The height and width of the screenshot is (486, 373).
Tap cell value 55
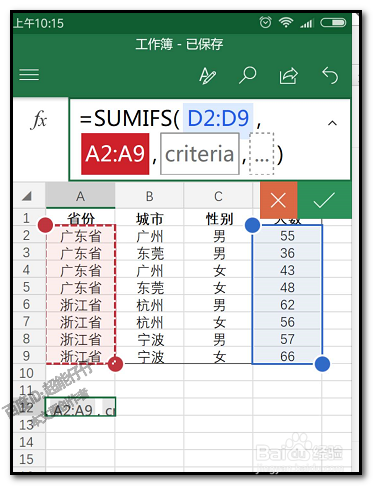pos(287,236)
